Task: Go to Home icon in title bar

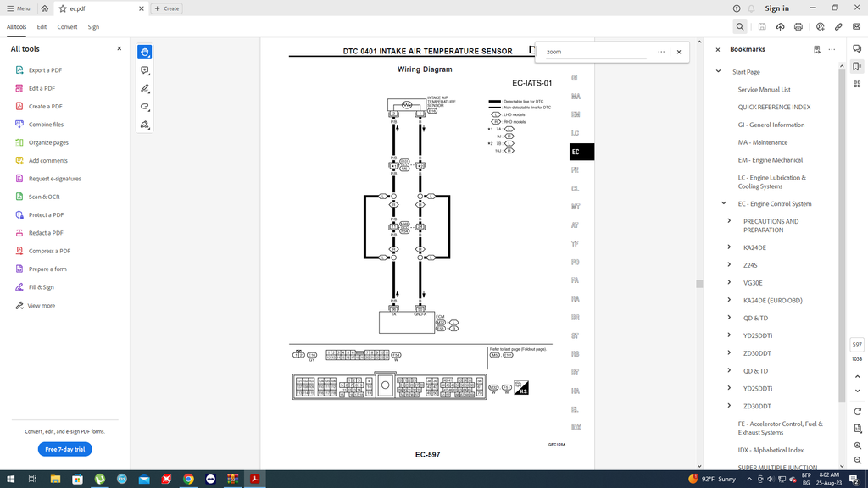Action: (x=45, y=8)
